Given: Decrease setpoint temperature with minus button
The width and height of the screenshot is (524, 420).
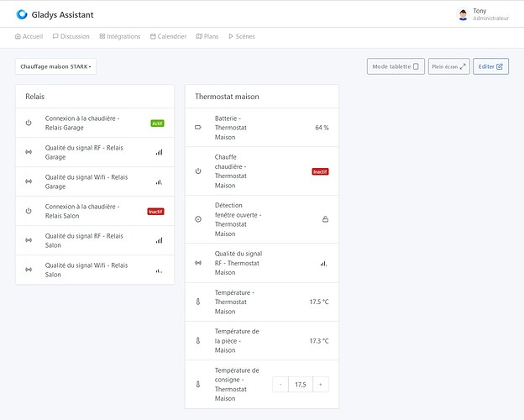Looking at the screenshot, I should pyautogui.click(x=280, y=385).
